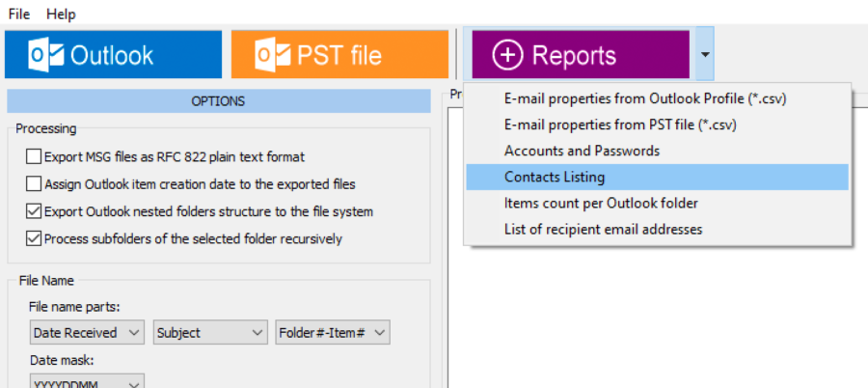Expand the Date mask combo box
This screenshot has width=868, height=388.
(86, 383)
